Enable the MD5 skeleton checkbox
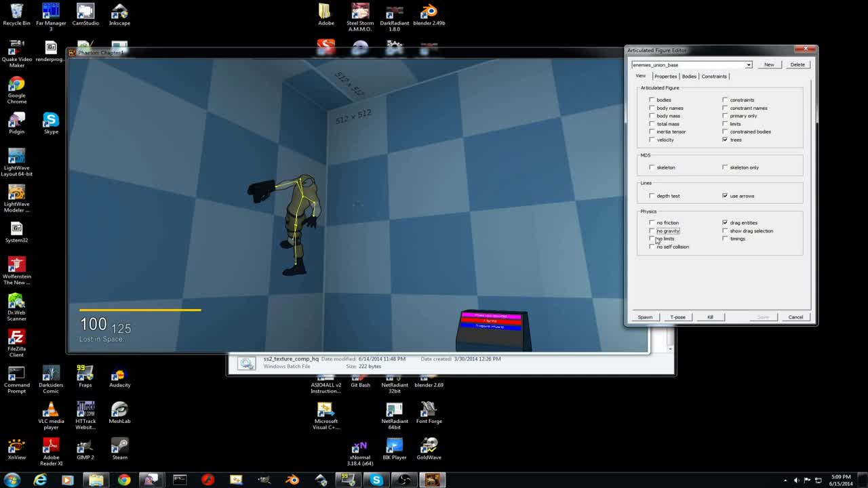The width and height of the screenshot is (868, 488). coord(652,167)
